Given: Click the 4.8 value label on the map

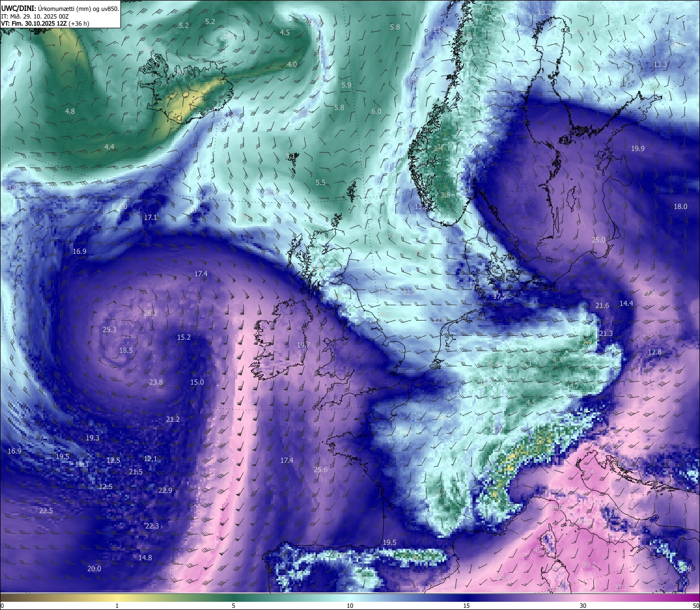Looking at the screenshot, I should 70,111.
